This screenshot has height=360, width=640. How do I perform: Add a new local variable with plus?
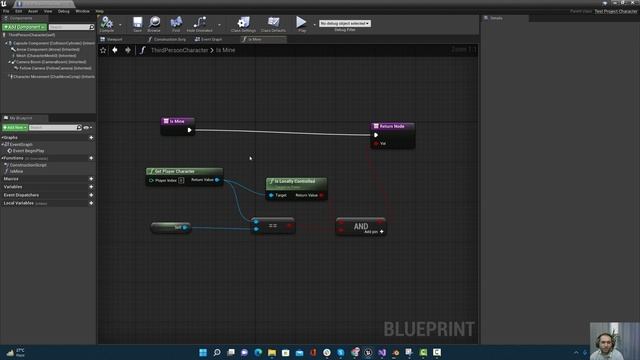(91, 203)
